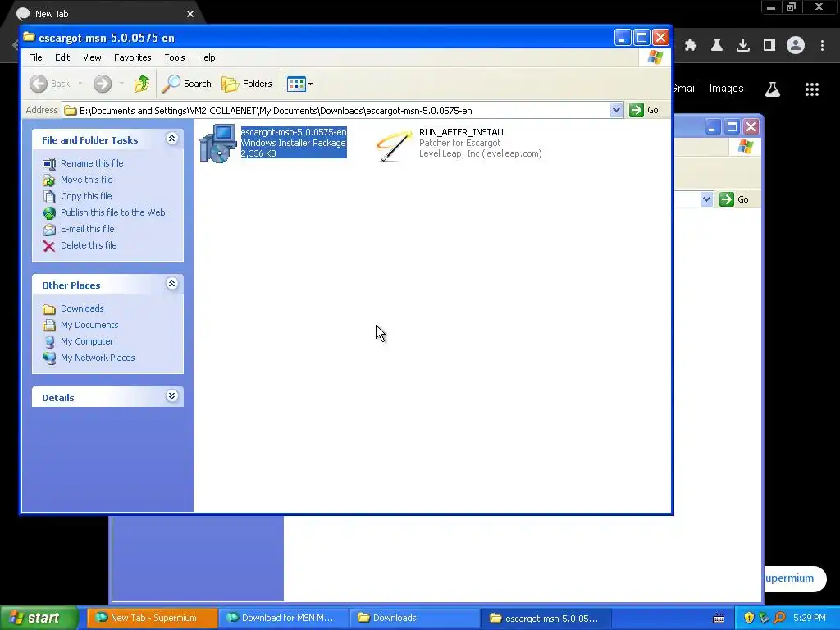The width and height of the screenshot is (840, 630).
Task: Open browser downloads arrow icon
Action: [x=743, y=46]
